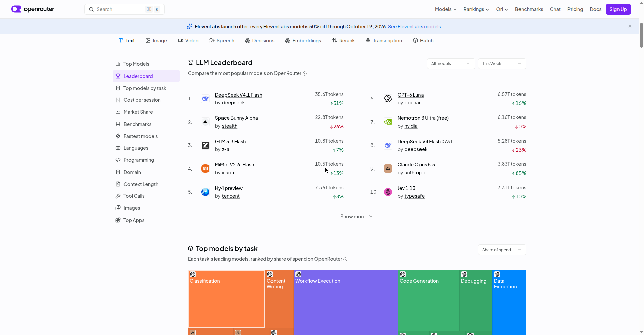Select Market Share in the sidebar
The image size is (644, 335).
coord(146,112)
